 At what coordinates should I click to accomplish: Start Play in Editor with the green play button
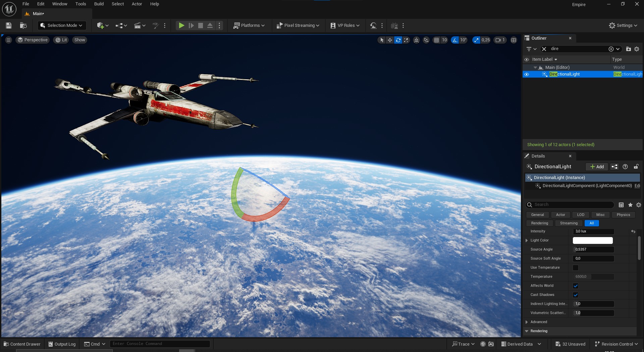coord(181,26)
